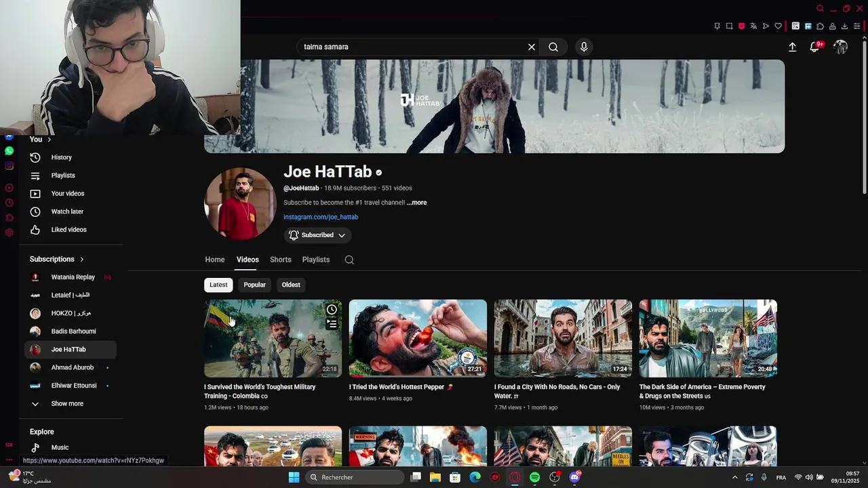Open the Subscribed dropdown button
The width and height of the screenshot is (868, 488).
point(317,235)
